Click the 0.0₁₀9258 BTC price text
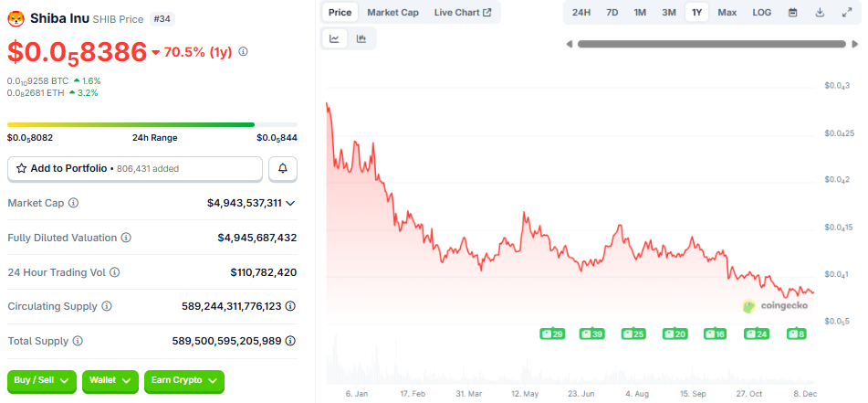 tap(37, 81)
